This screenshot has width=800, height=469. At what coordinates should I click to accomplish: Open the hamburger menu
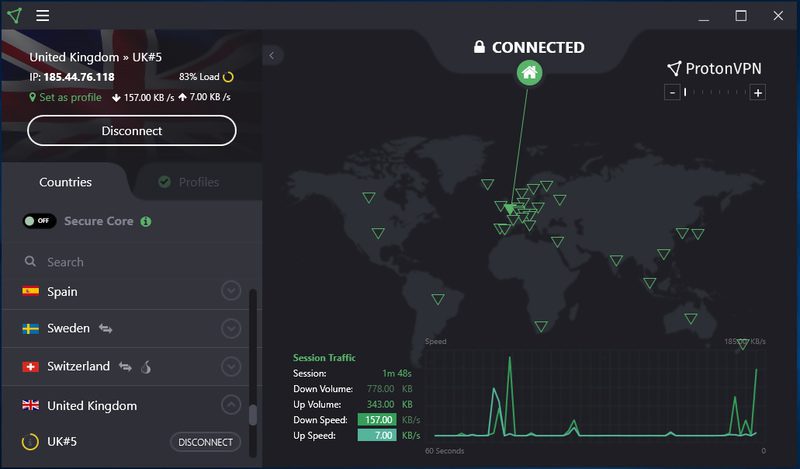(x=42, y=15)
